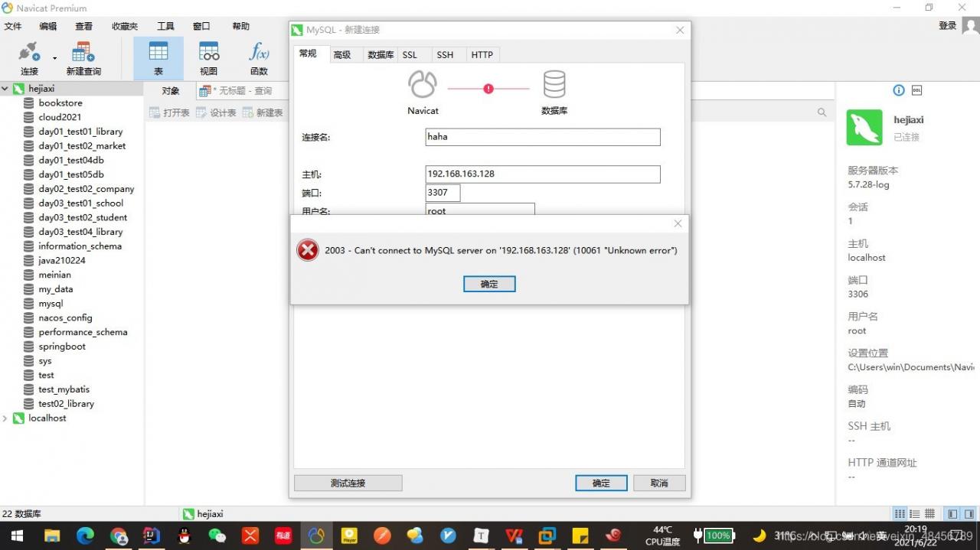This screenshot has width=980, height=550.
Task: Open WeChat from the taskbar
Action: [217, 535]
